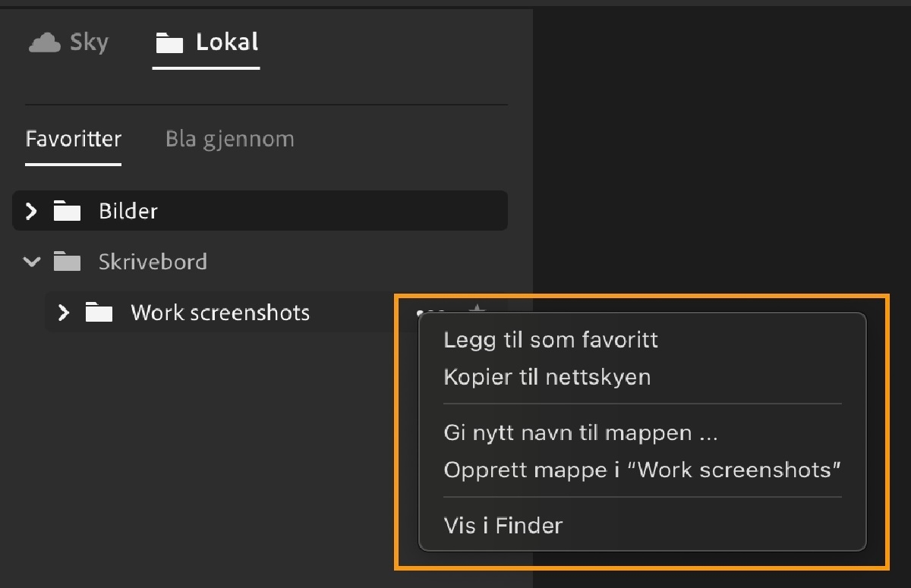Switch to the Sky tab
The height and width of the screenshot is (588, 911).
click(68, 42)
